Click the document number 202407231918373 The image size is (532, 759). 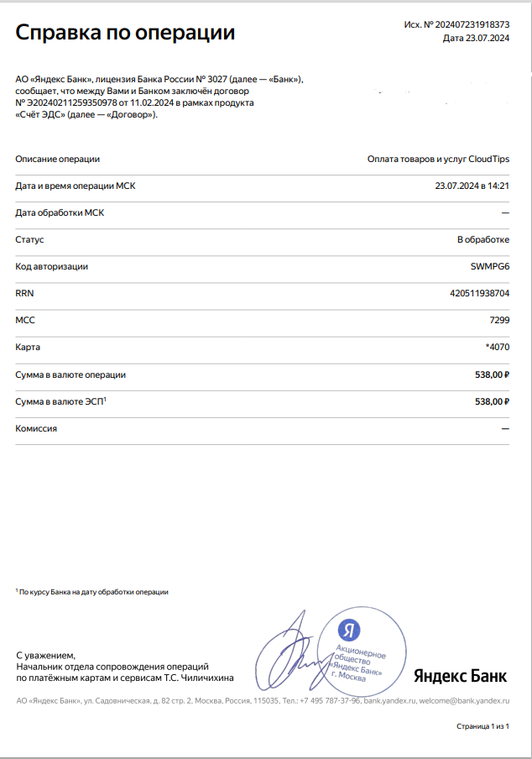pos(472,24)
